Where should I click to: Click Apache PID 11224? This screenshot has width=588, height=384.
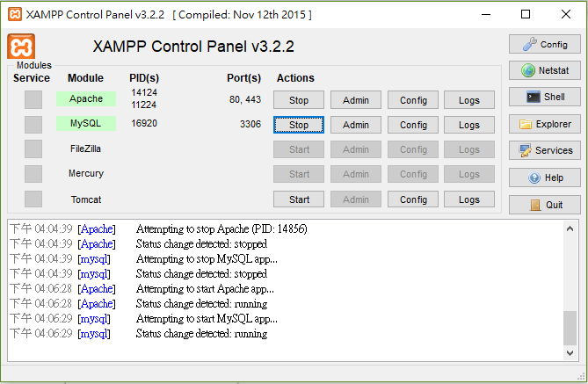(x=144, y=105)
